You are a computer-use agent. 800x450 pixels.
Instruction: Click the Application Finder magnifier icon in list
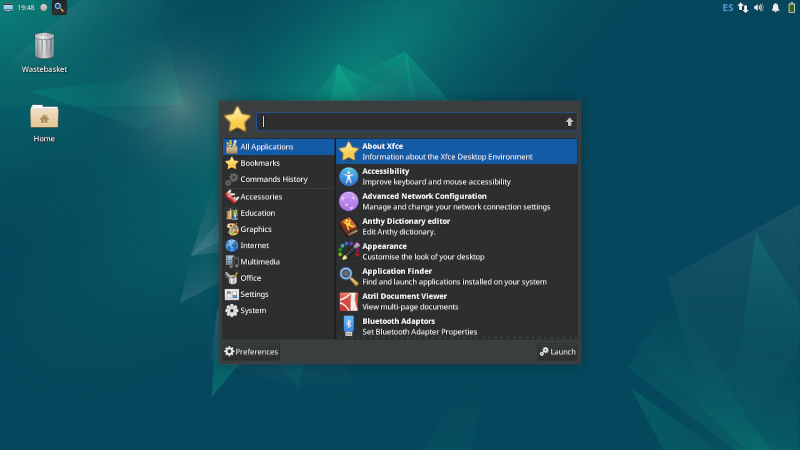tap(348, 277)
